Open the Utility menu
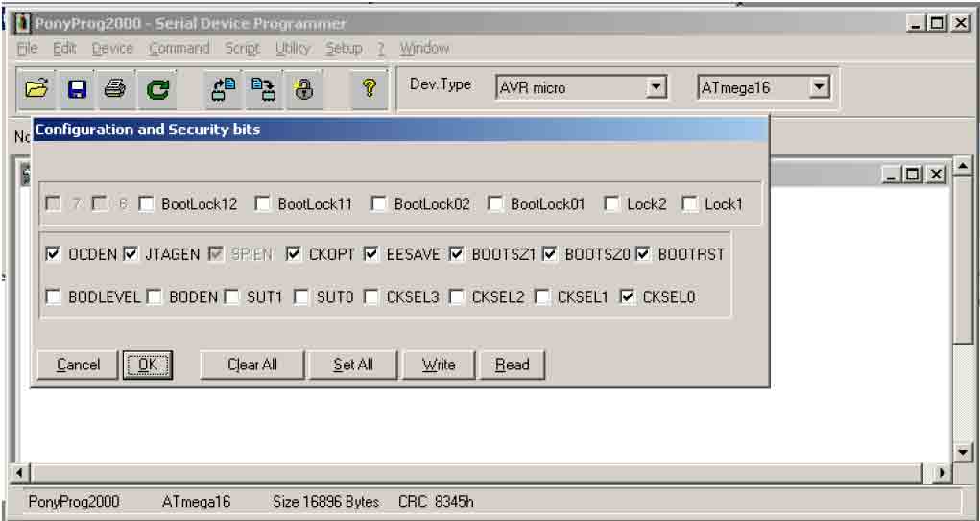Screen dimensions: 980x521 point(293,48)
